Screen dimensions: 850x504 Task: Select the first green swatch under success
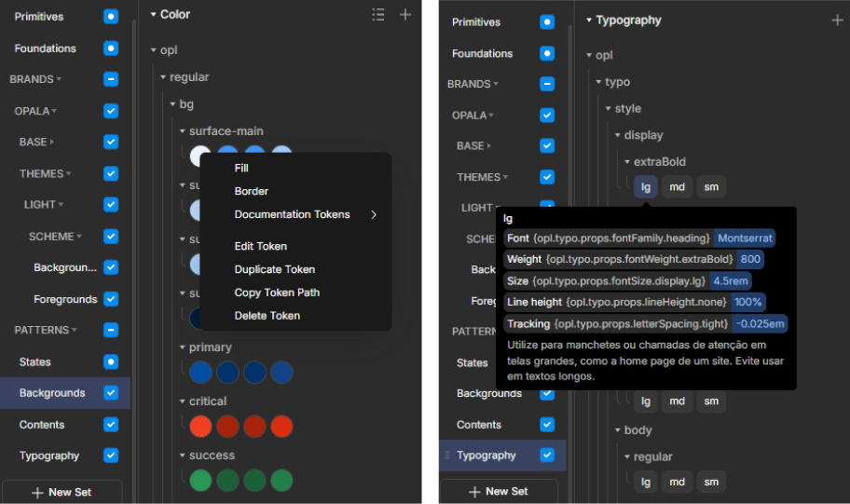pos(200,481)
